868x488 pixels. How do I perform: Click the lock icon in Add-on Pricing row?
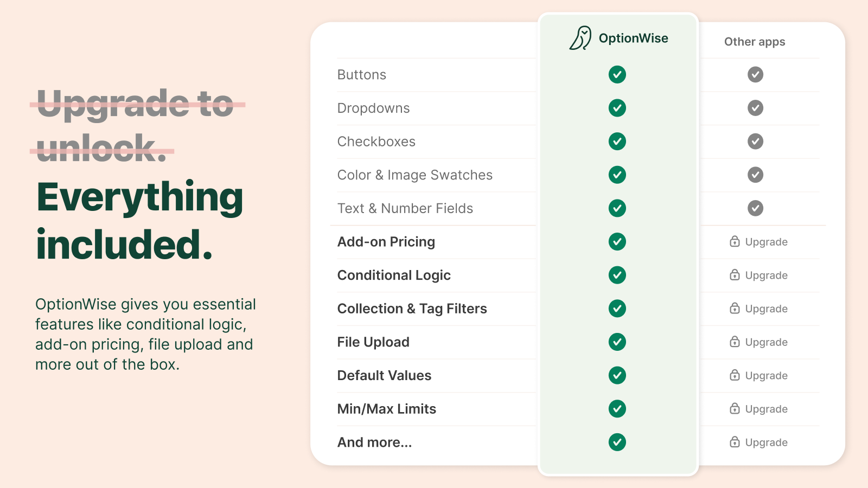tap(735, 241)
